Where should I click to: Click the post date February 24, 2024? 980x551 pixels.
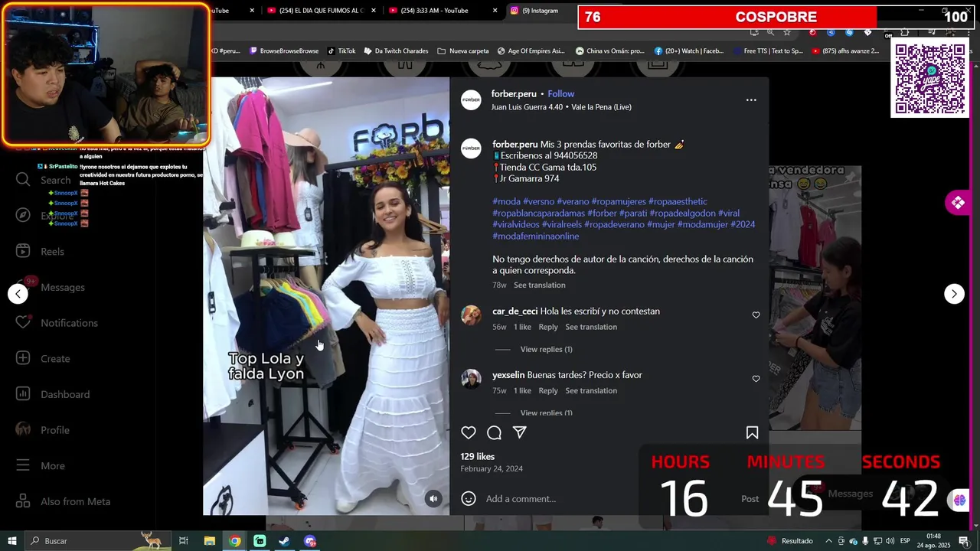point(492,468)
